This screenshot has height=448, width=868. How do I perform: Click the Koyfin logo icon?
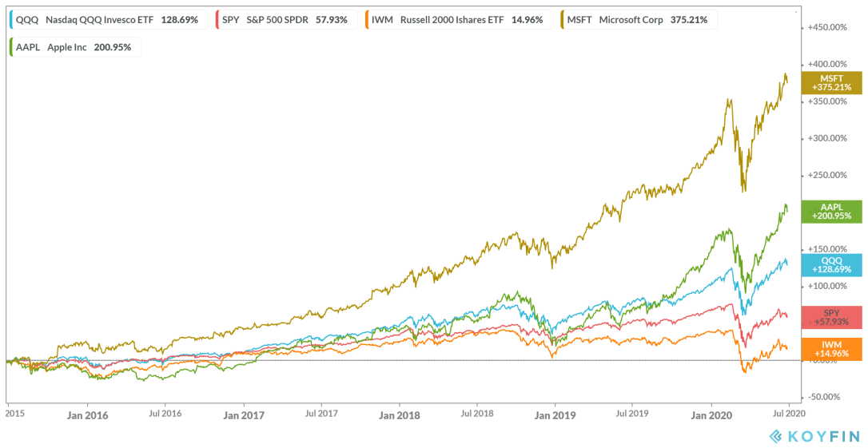coord(776,436)
